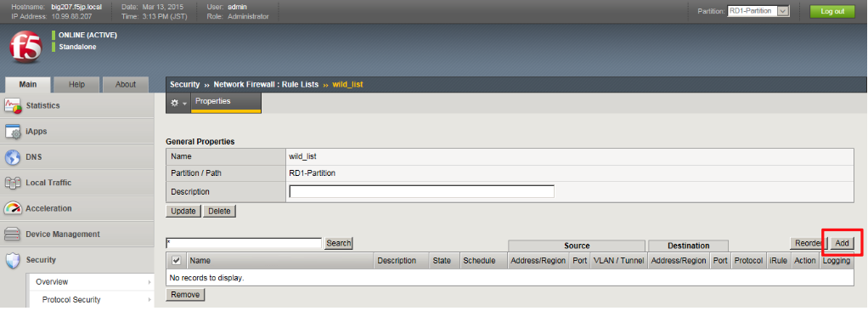Click the Local Traffic icon
The height and width of the screenshot is (311, 868).
[13, 183]
